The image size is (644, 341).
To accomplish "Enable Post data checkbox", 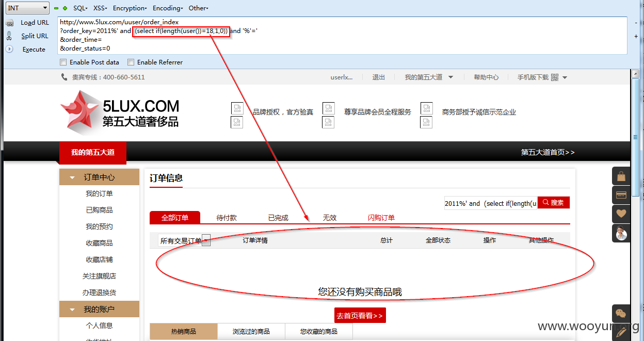I will (x=63, y=62).
